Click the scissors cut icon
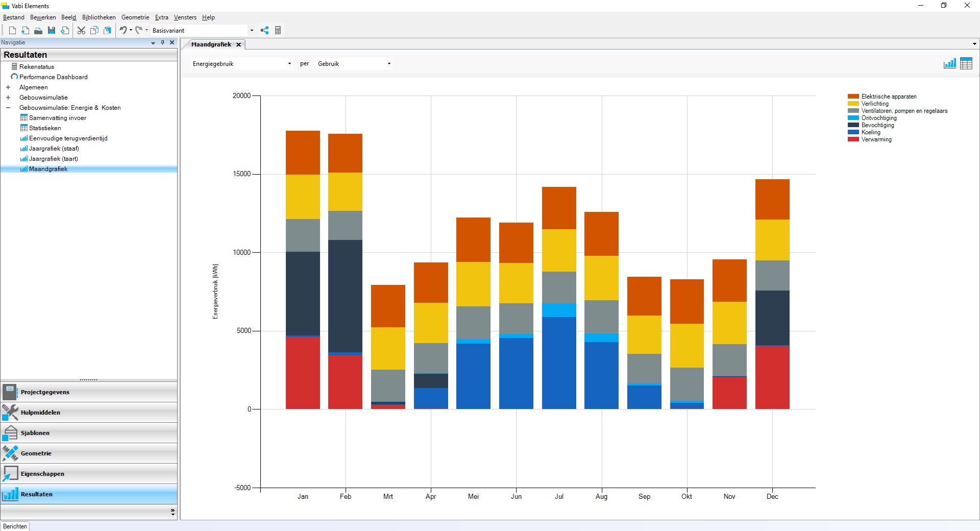980x531 pixels. (81, 31)
